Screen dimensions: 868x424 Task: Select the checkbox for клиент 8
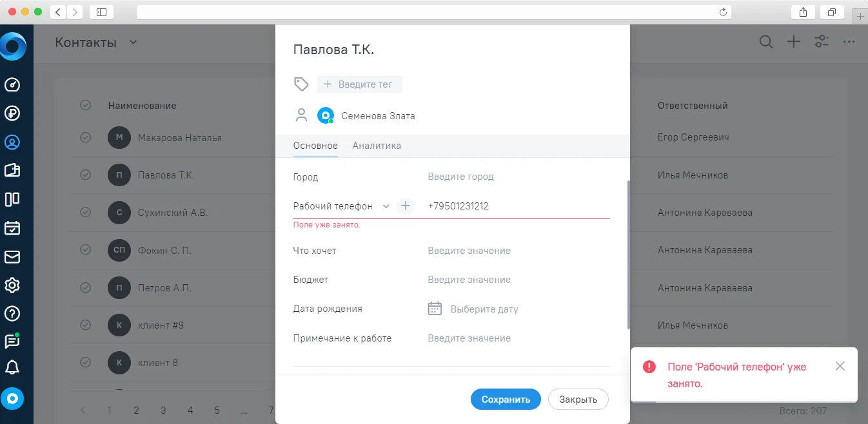tap(85, 362)
